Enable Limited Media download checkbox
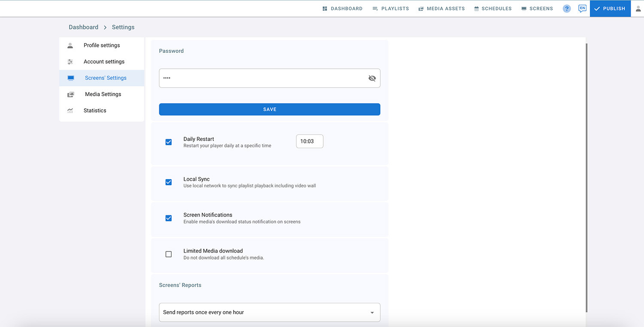 [169, 254]
